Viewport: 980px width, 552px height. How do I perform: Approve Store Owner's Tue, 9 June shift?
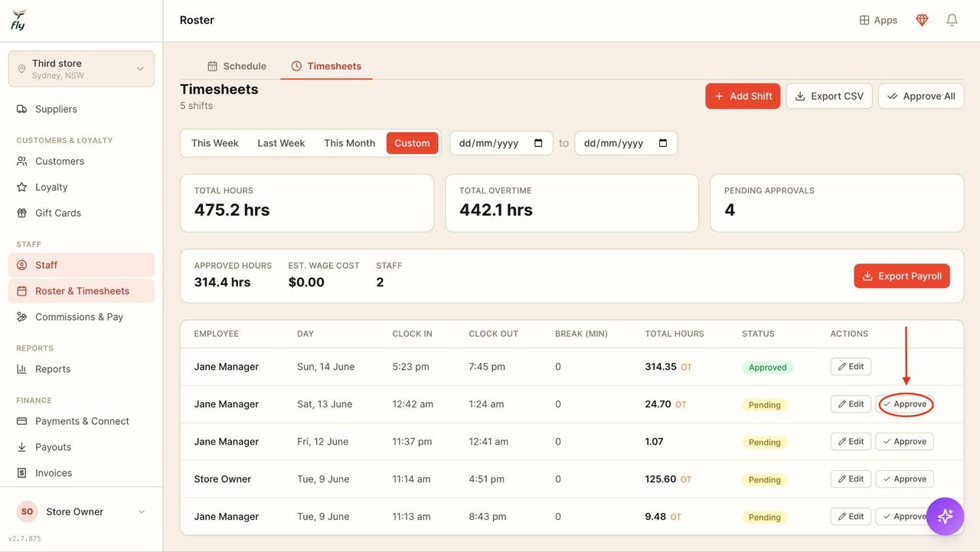coord(905,479)
